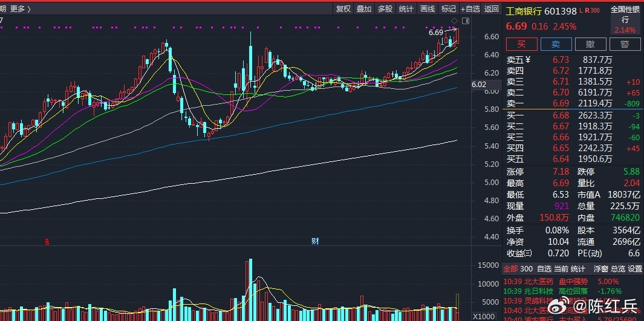Image resolution: width=644 pixels, height=321 pixels.
Task: Select the 卖二 ask row at 6.70
Action: tap(573, 92)
